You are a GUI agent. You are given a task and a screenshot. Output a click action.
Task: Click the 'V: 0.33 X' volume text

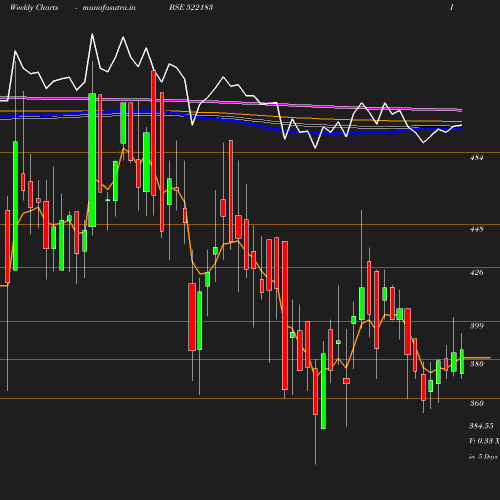coord(484,441)
